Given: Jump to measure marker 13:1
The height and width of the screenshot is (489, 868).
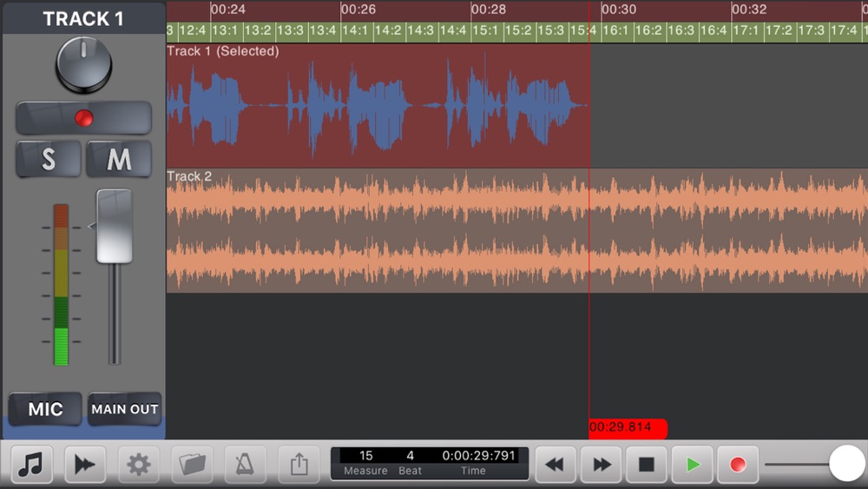Looking at the screenshot, I should click(x=227, y=30).
